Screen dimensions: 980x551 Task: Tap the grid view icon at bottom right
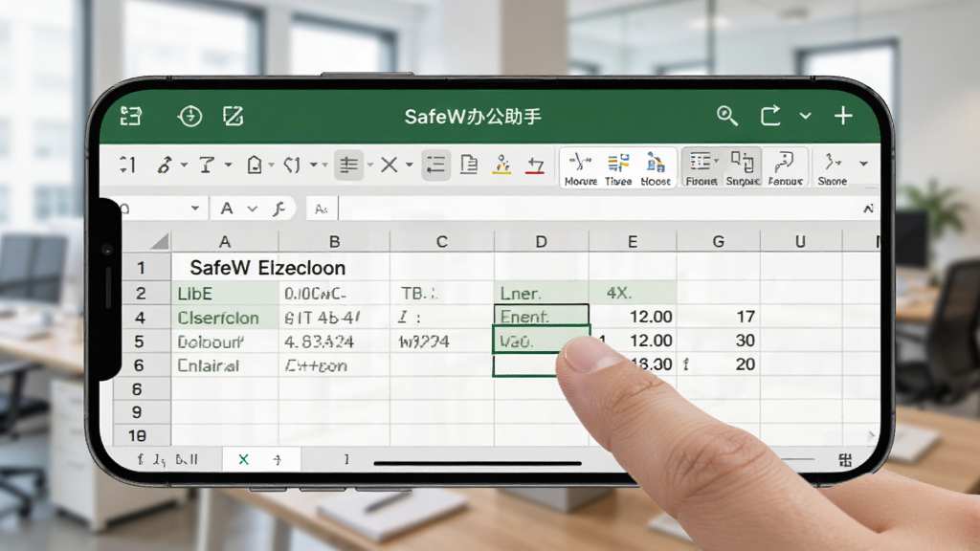[845, 460]
